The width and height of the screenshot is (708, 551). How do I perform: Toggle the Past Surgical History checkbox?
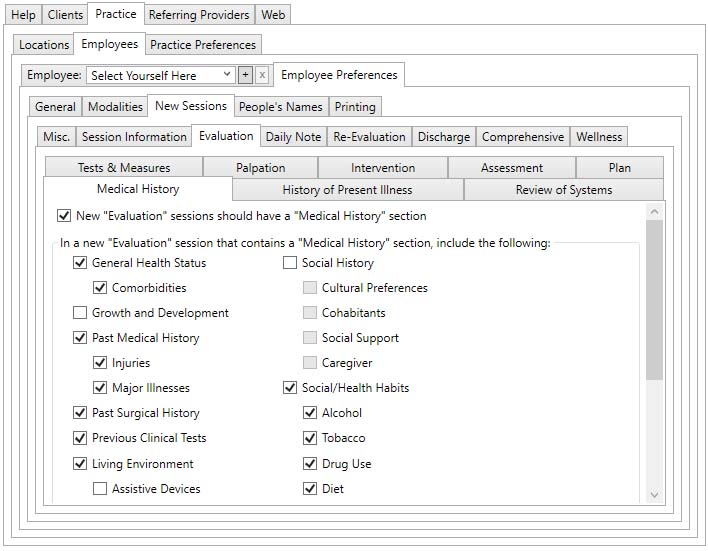click(80, 413)
